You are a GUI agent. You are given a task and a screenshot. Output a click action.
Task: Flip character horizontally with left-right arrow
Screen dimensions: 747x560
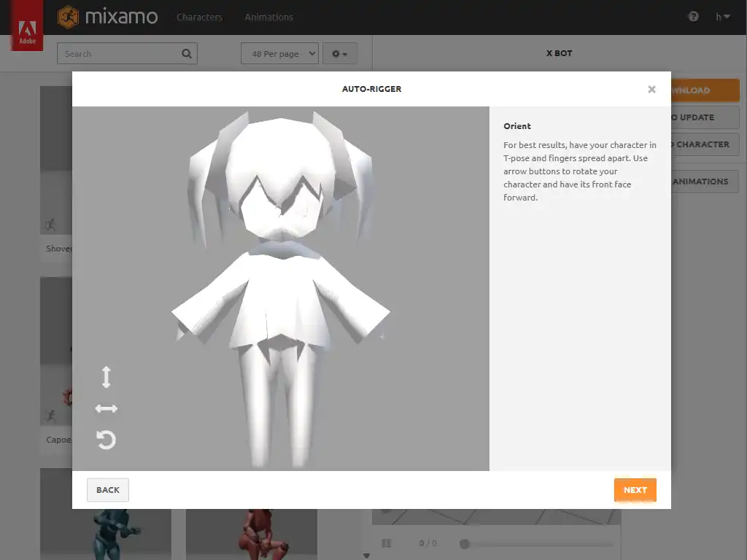point(107,409)
